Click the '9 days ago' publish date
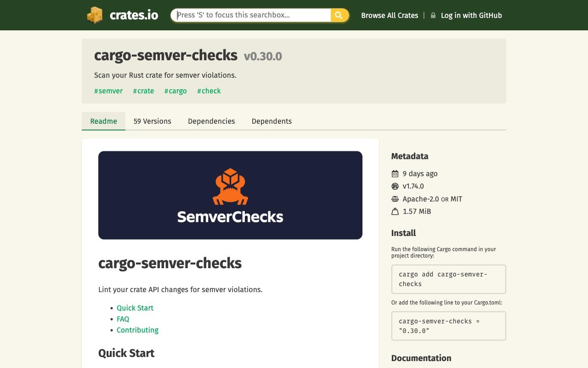Viewport: 588px width, 368px height. point(420,173)
